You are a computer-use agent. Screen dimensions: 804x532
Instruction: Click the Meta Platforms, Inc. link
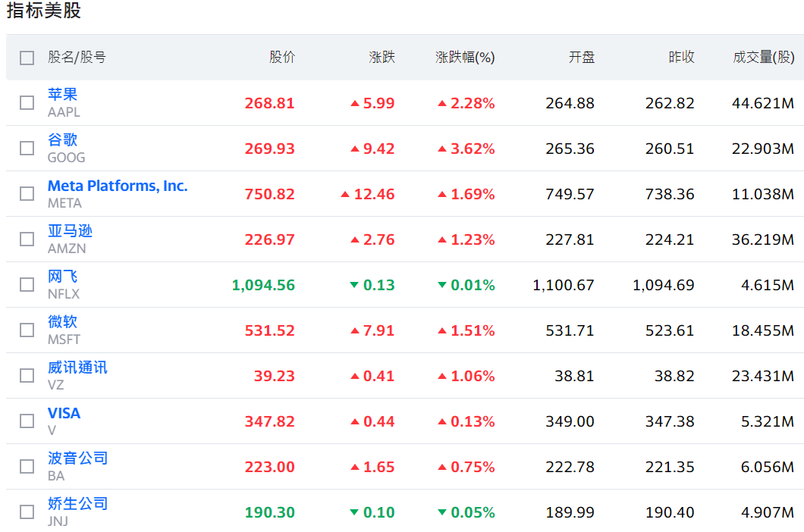118,186
